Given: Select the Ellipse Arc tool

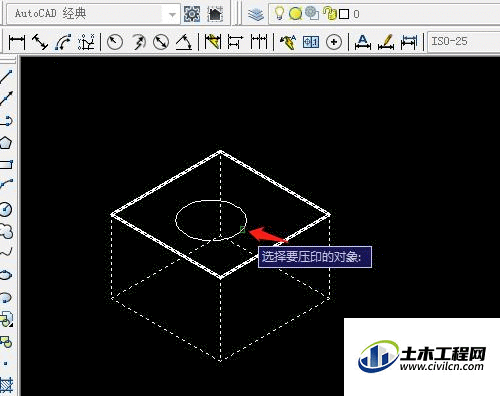Looking at the screenshot, I should click(7, 297).
